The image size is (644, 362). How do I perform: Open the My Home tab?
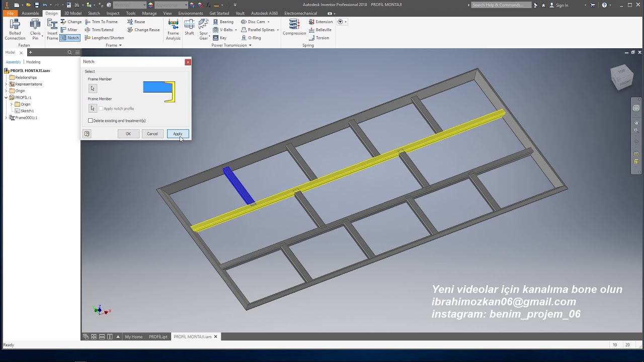[x=134, y=337]
